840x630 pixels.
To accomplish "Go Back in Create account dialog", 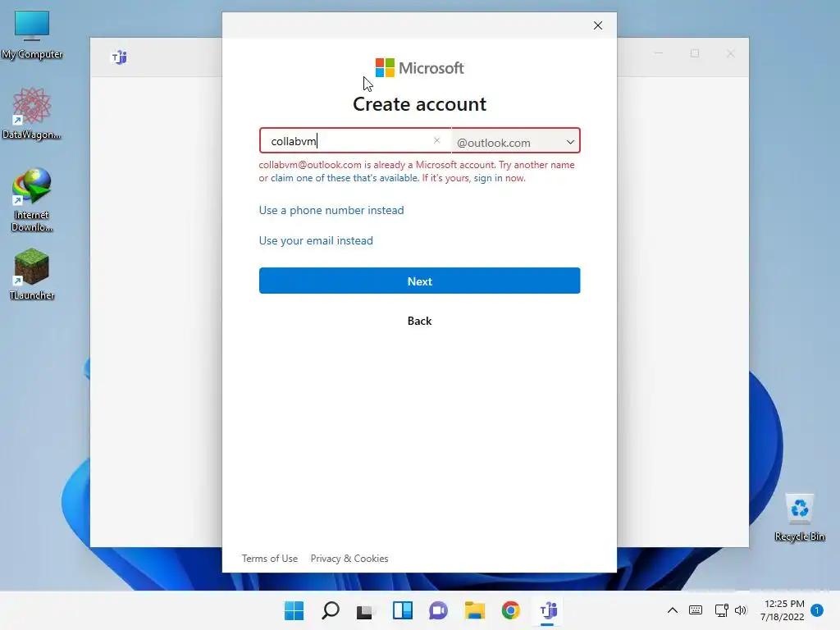I will pos(419,321).
